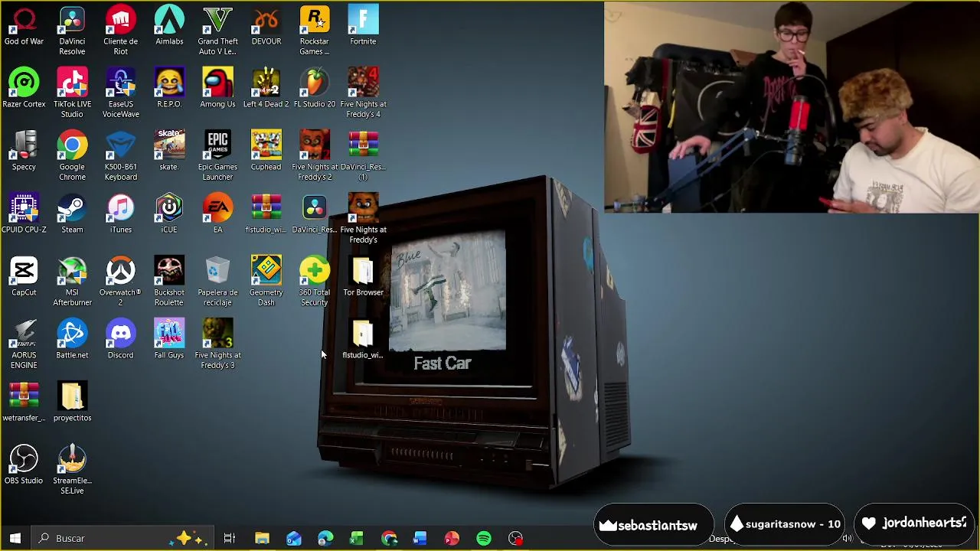Select the Cuphead desktop icon
This screenshot has width=980, height=551.
click(x=266, y=152)
